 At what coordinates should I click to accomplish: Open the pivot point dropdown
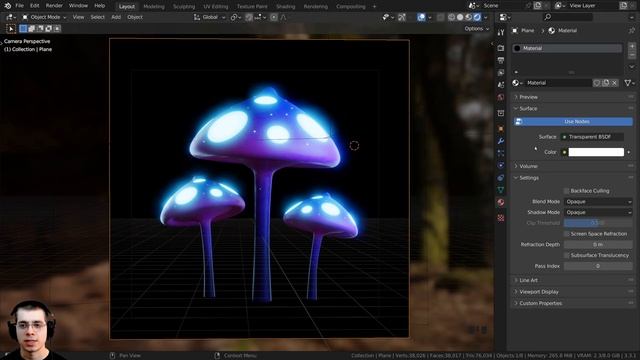tap(236, 17)
